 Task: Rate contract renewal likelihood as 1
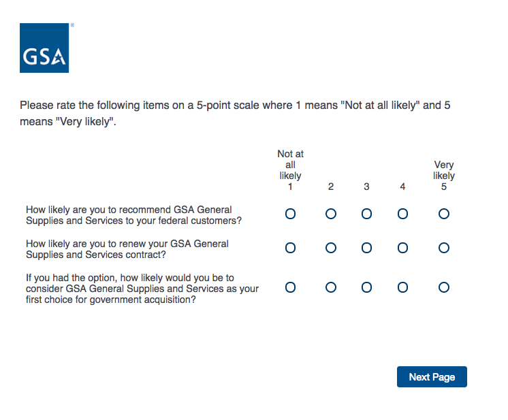[x=290, y=248]
